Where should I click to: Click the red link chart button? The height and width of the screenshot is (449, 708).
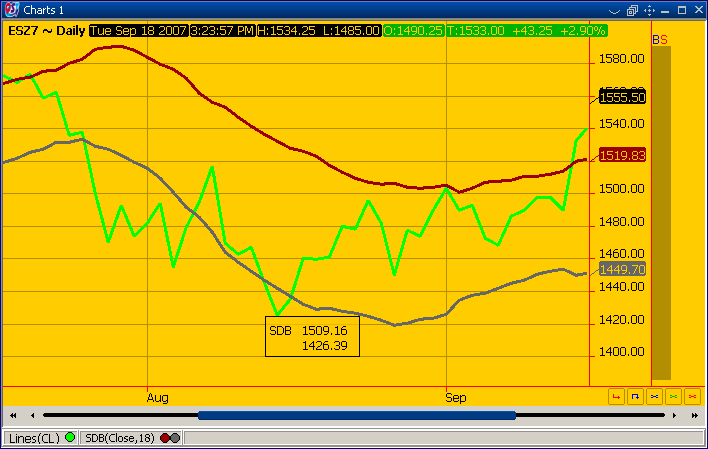click(x=692, y=397)
